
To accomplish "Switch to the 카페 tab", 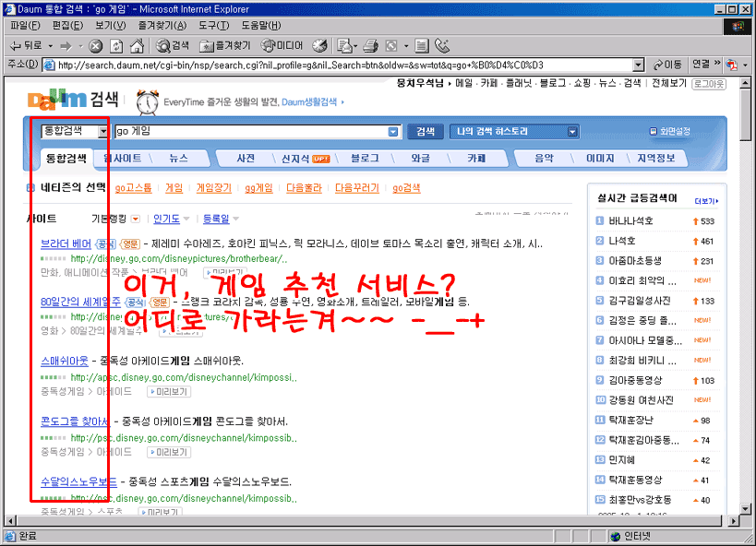I will pos(476,158).
